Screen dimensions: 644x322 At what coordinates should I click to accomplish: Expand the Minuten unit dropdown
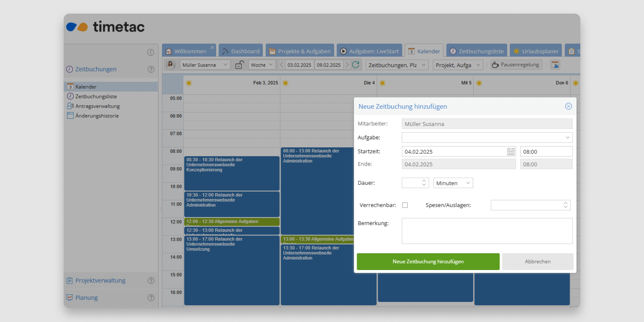(x=453, y=183)
